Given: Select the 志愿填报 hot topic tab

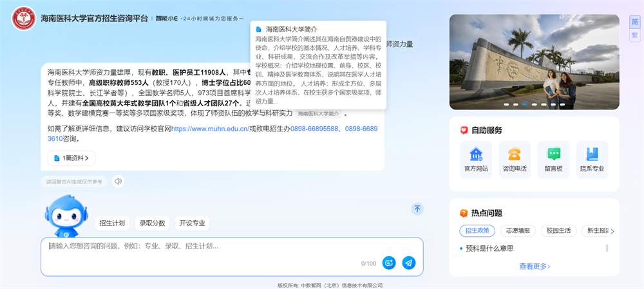Looking at the screenshot, I should coord(518,230).
